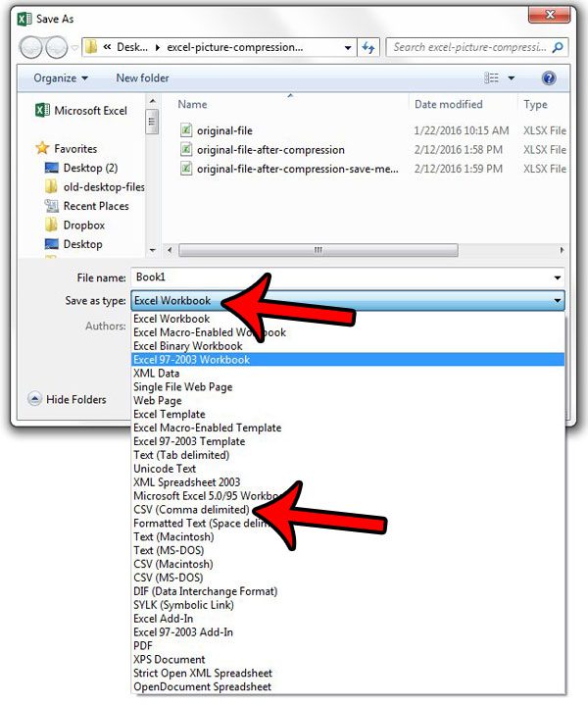Open the Organize dropdown menu

point(61,78)
